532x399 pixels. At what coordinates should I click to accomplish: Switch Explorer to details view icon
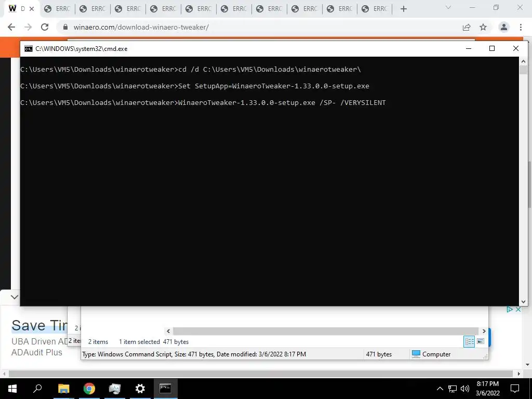(469, 341)
